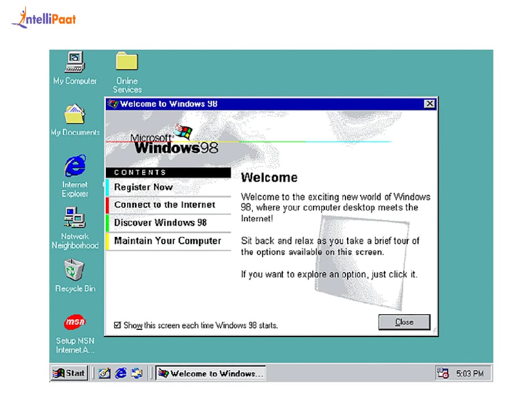Choose Discover Windows 98 option
Image resolution: width=532 pixels, height=406 pixels.
coord(169,223)
